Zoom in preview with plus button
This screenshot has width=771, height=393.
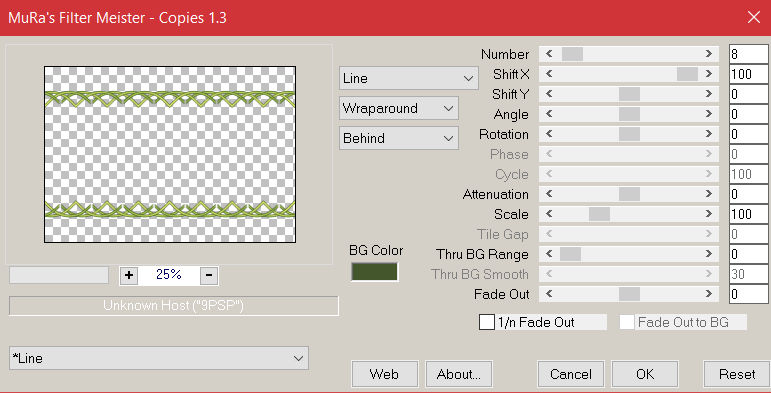pos(129,275)
